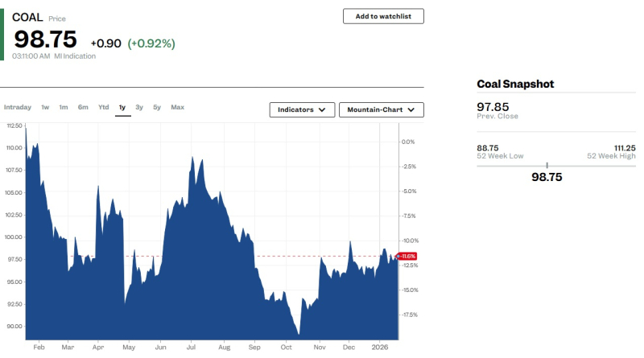
Task: Select the Ytd time range
Action: (104, 107)
